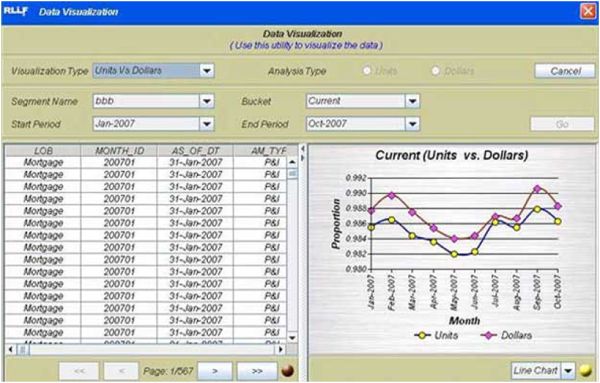Expand the Segment Name dropdown
The height and width of the screenshot is (383, 600).
[x=207, y=101]
